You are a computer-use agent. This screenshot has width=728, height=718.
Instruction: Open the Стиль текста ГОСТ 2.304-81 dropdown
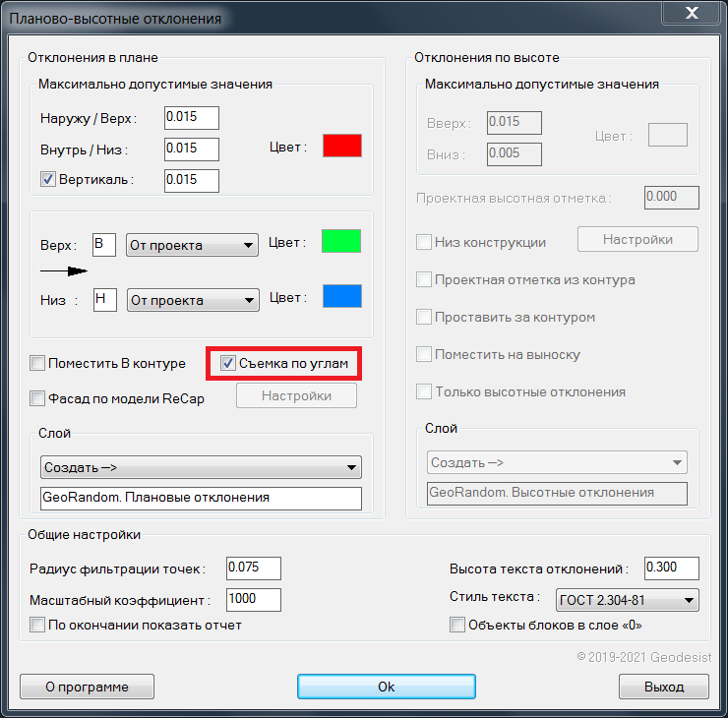(x=627, y=600)
